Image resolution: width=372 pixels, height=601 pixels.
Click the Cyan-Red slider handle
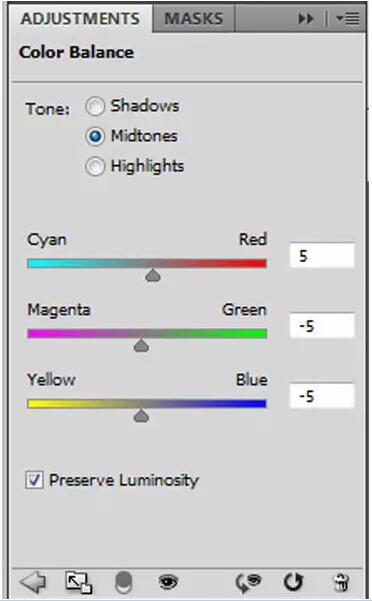(153, 275)
